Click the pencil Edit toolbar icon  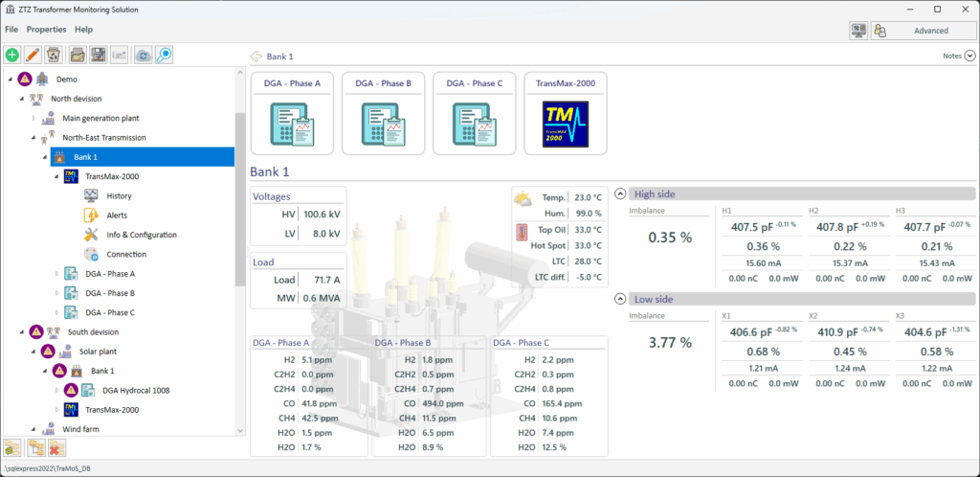tap(33, 55)
